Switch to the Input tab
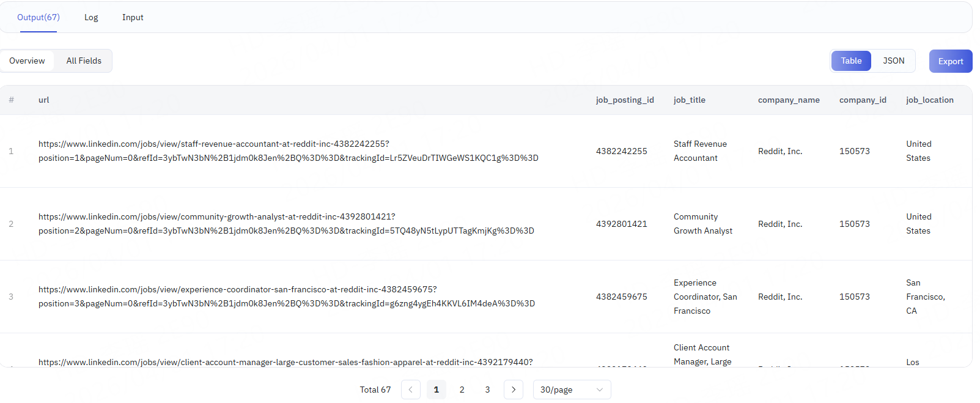 [x=133, y=17]
